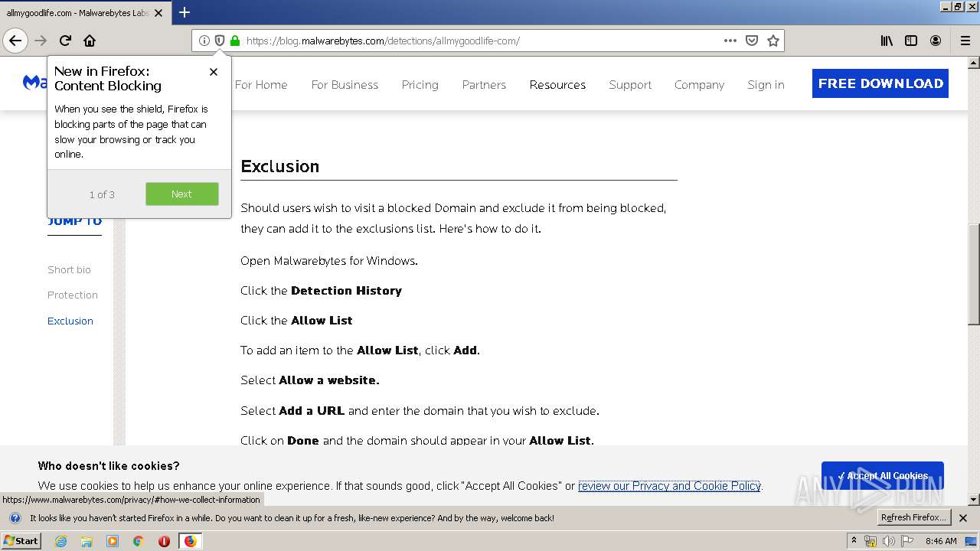Open Pricing navigation item
Viewport: 980px width, 551px height.
click(x=420, y=85)
